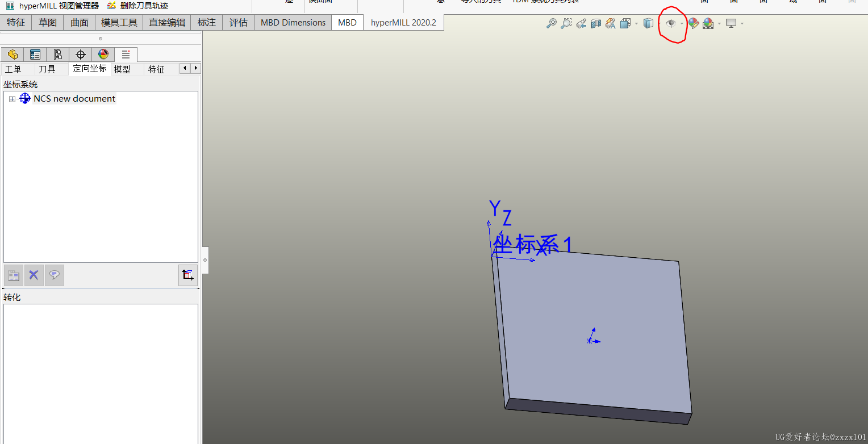Open MBD Dimensions ribbon tab
The width and height of the screenshot is (868, 444).
click(x=293, y=23)
